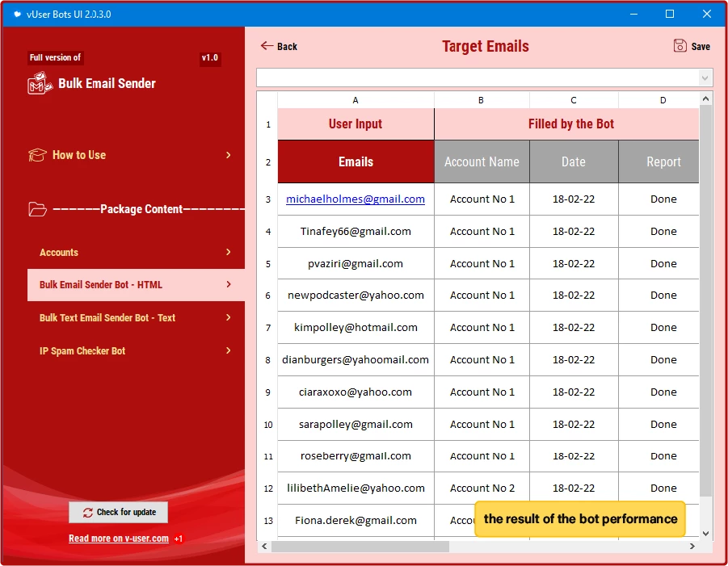Click the red +1 badge

pos(179,539)
